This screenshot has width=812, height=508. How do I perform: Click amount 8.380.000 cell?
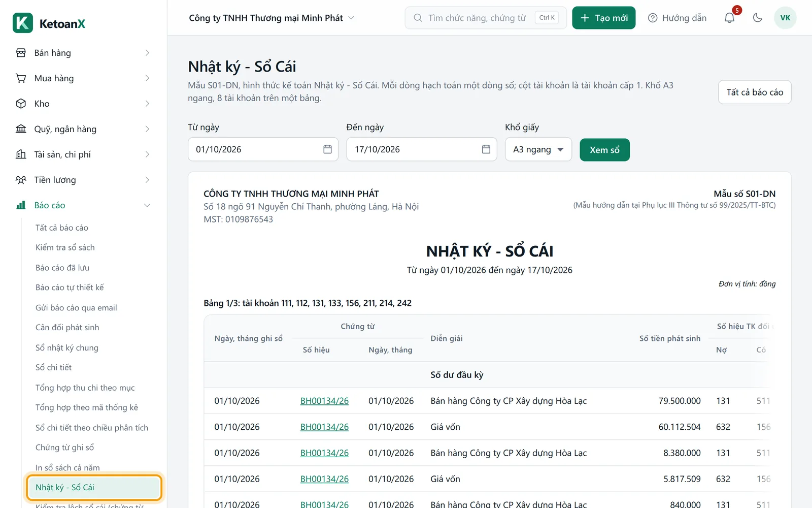pos(682,453)
